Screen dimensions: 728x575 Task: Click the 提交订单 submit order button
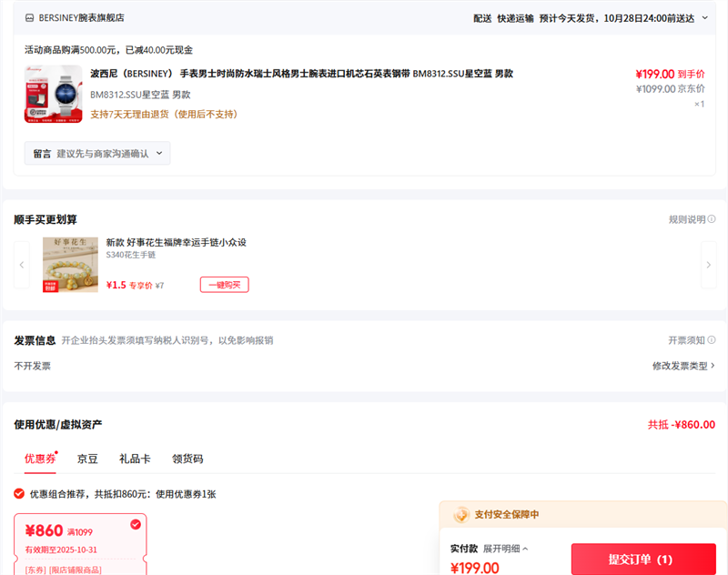(x=642, y=559)
